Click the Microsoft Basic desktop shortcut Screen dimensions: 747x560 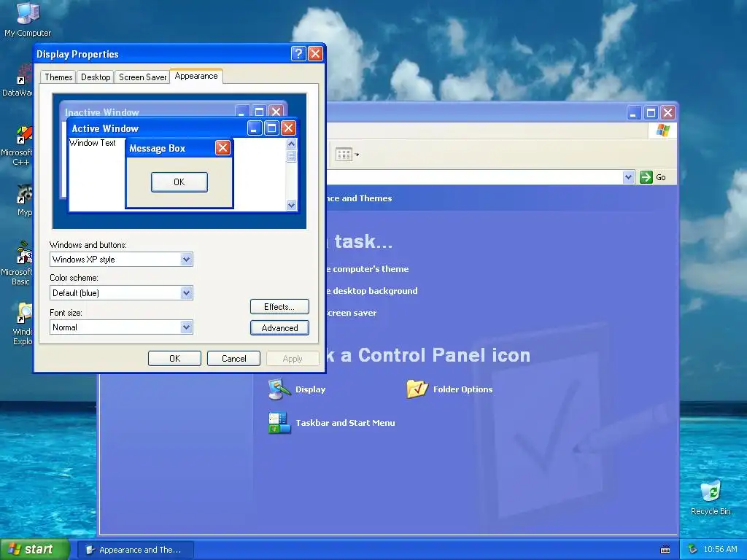(x=17, y=264)
